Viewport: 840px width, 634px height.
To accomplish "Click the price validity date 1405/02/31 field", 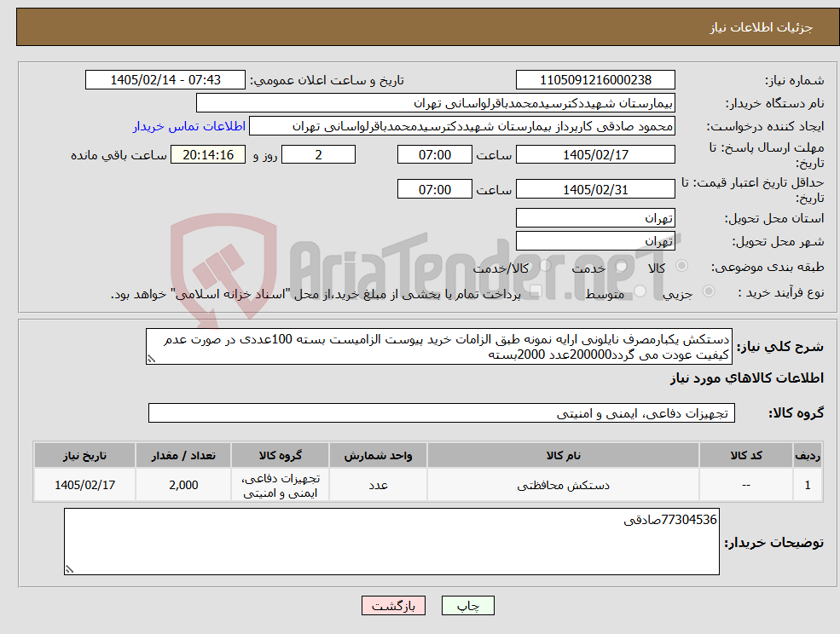I will coord(595,189).
